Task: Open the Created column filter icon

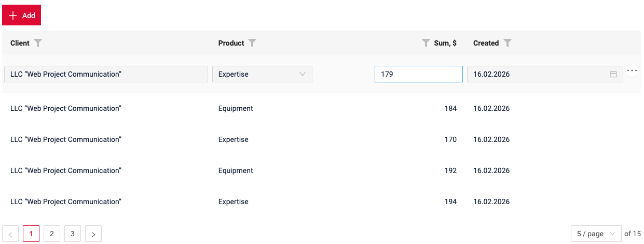Action: 508,43
